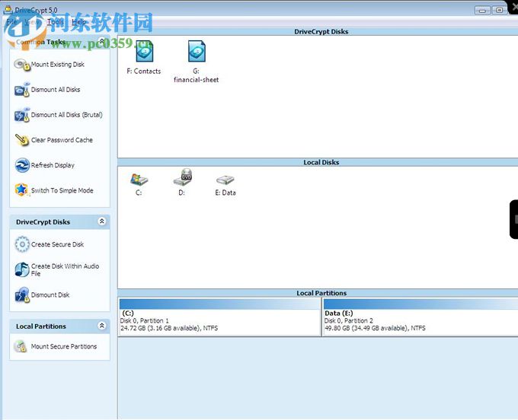518x420 pixels.
Task: Click the Refresh Display icon
Action: 22,165
